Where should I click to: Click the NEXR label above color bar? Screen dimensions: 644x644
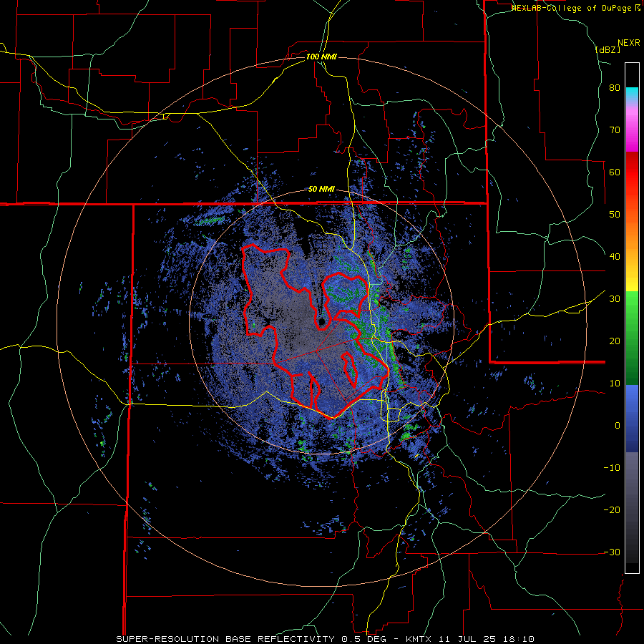(629, 42)
